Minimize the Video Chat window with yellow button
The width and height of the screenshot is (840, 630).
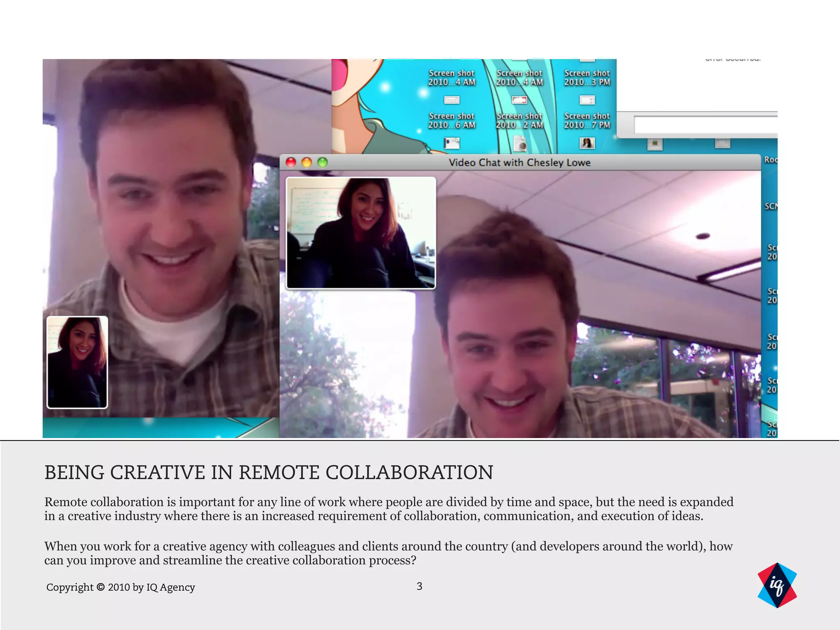[306, 162]
